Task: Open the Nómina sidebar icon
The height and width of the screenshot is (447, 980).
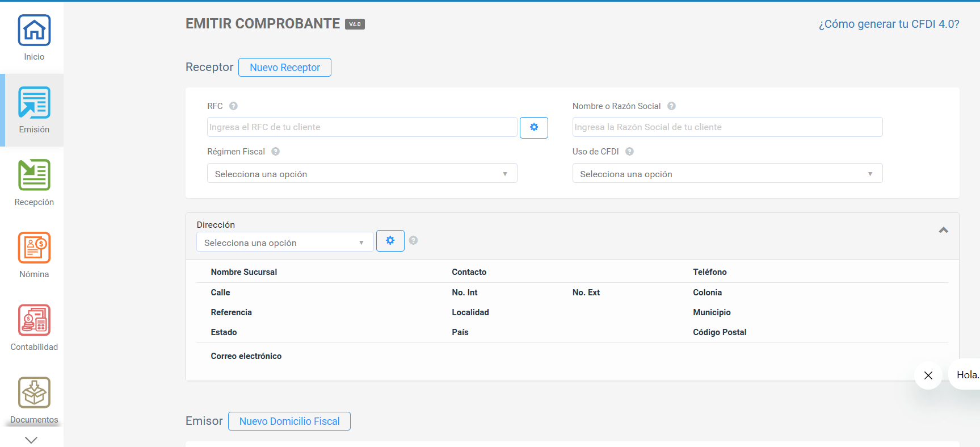Action: tap(34, 248)
